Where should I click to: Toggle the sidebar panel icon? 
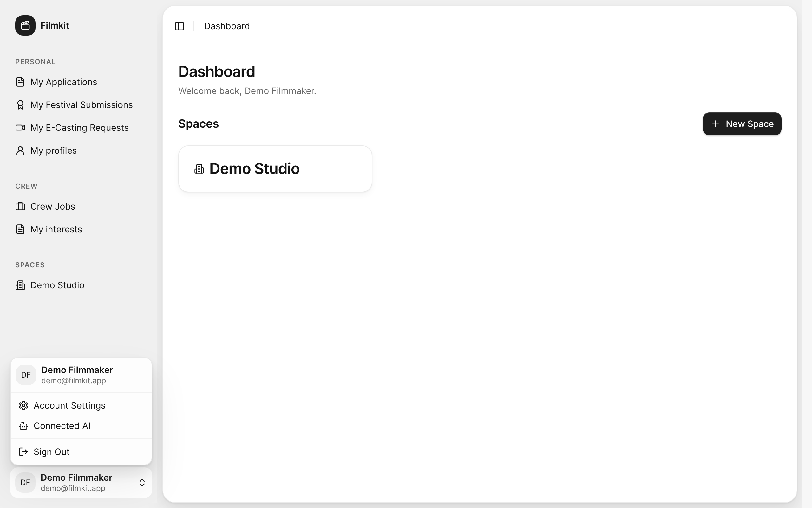(x=180, y=26)
